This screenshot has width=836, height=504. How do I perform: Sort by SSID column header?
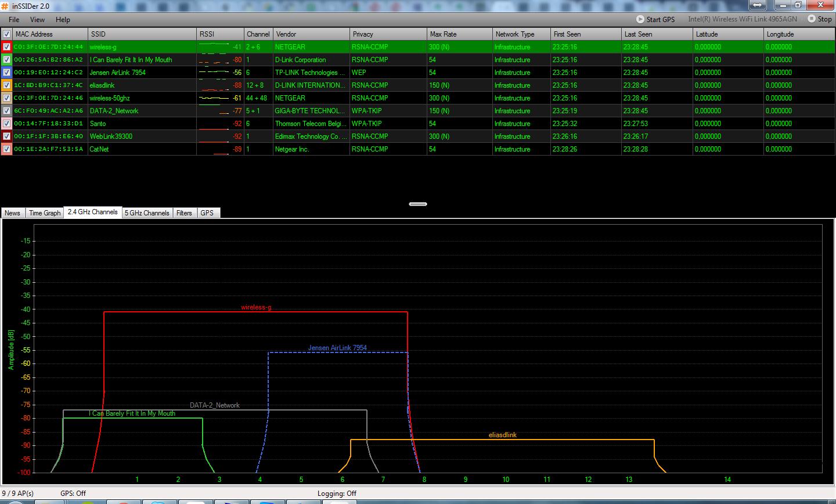(142, 34)
